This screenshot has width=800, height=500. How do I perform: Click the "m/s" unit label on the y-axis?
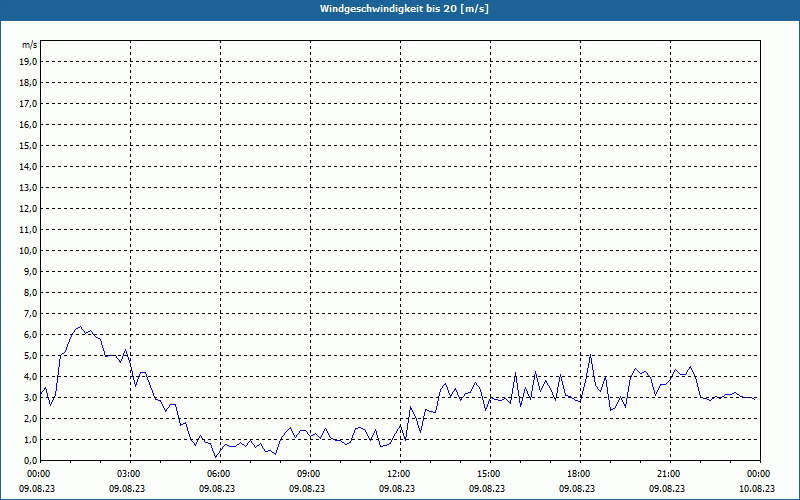30,45
